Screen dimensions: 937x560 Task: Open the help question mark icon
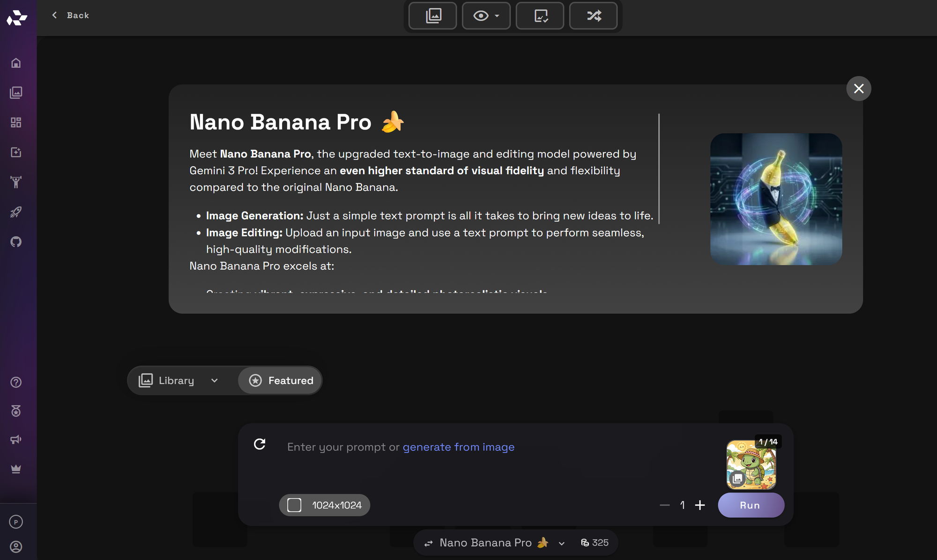(x=16, y=382)
